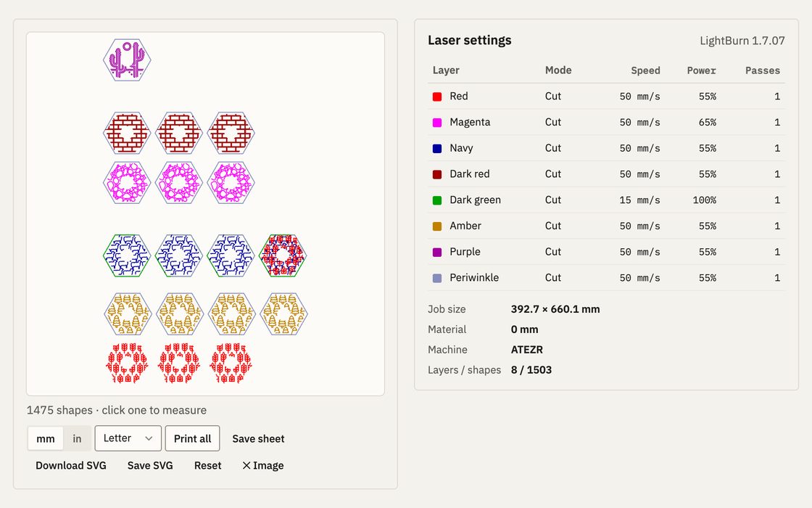Image resolution: width=812 pixels, height=508 pixels.
Task: Select the multicolor red-blue-green hexagon shape
Action: (283, 255)
